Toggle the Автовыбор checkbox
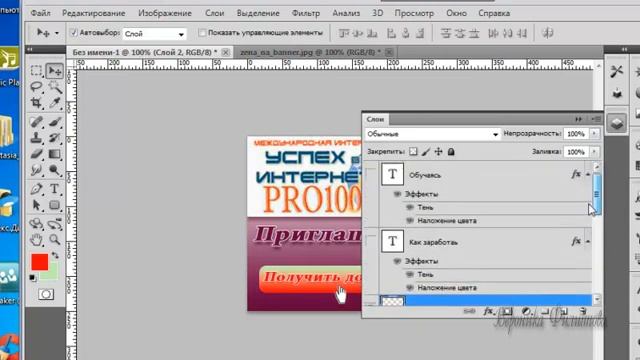The height and width of the screenshot is (360, 640). point(74,32)
